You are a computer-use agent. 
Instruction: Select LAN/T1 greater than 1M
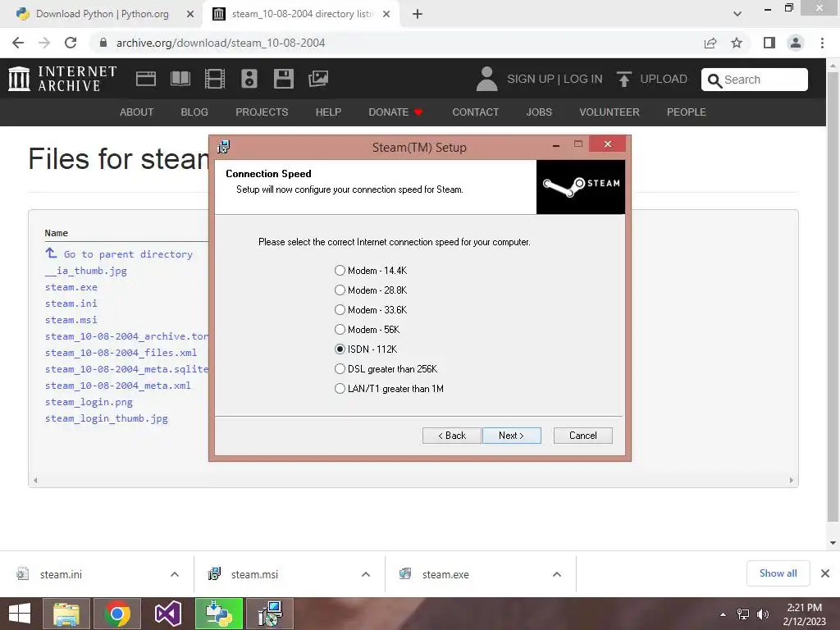[340, 389]
